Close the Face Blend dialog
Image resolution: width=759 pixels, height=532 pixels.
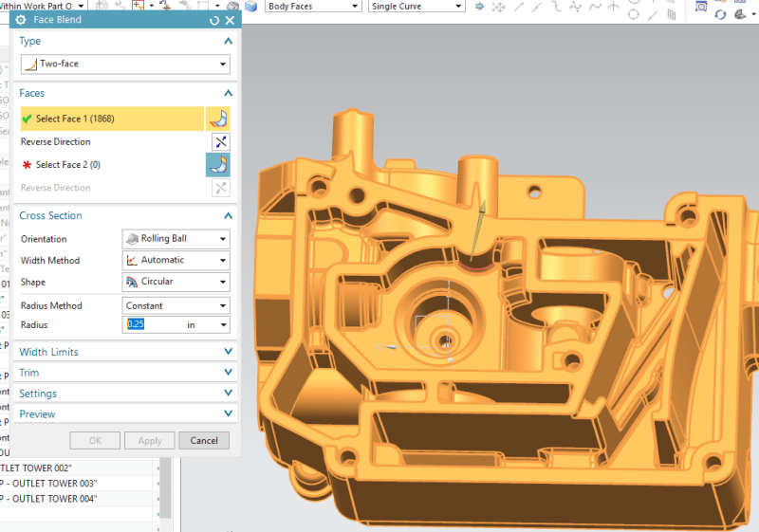click(x=230, y=20)
